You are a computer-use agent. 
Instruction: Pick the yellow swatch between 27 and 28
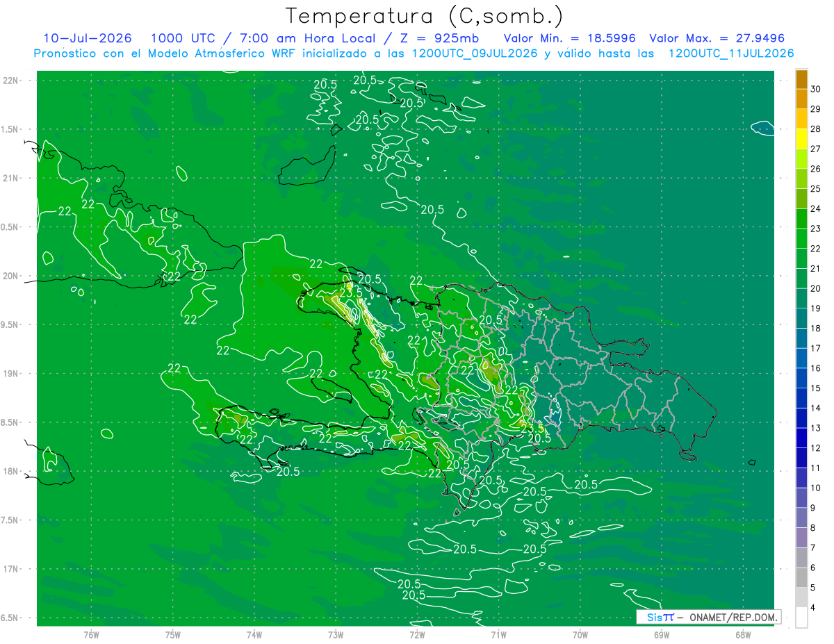coord(801,139)
